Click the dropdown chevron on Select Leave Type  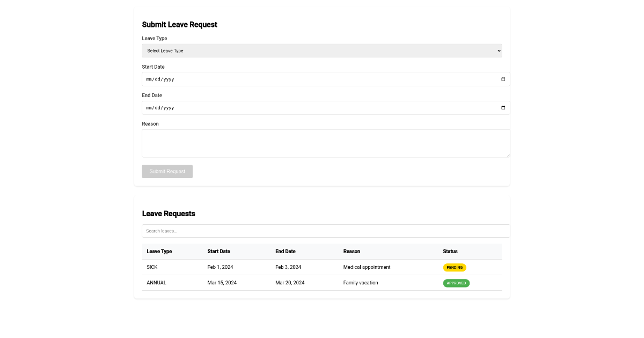pos(498,50)
